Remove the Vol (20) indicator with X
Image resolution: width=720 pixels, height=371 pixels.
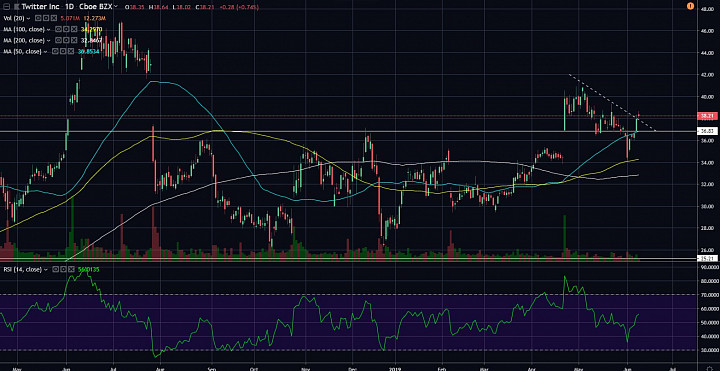(x=54, y=18)
